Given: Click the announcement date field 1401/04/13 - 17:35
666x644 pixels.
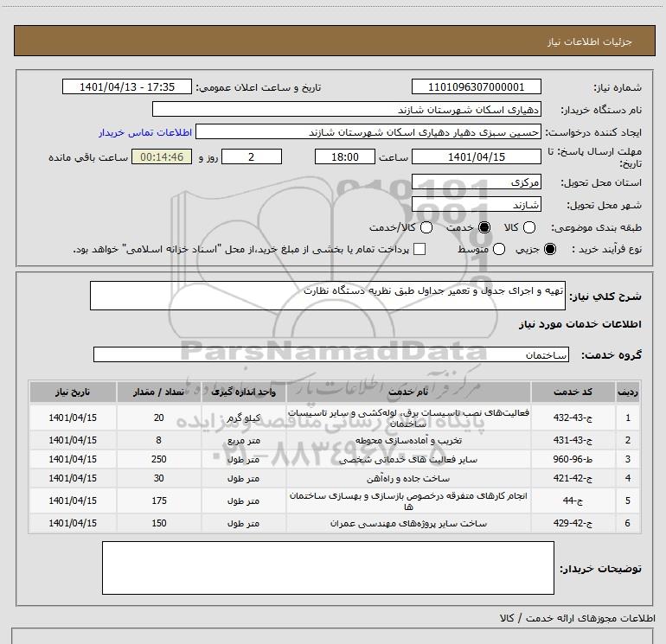Looking at the screenshot, I should [127, 86].
